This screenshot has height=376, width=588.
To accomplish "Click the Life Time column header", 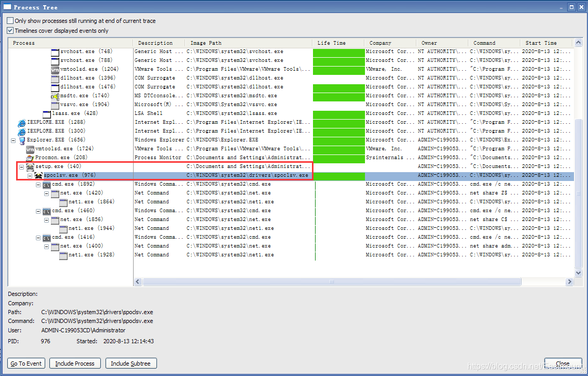I will point(338,43).
